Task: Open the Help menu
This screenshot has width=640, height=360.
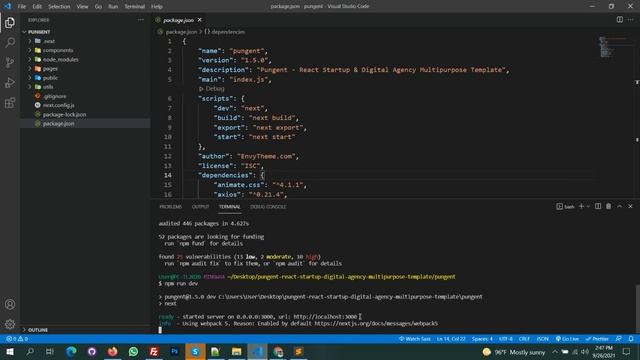Action: [157, 7]
